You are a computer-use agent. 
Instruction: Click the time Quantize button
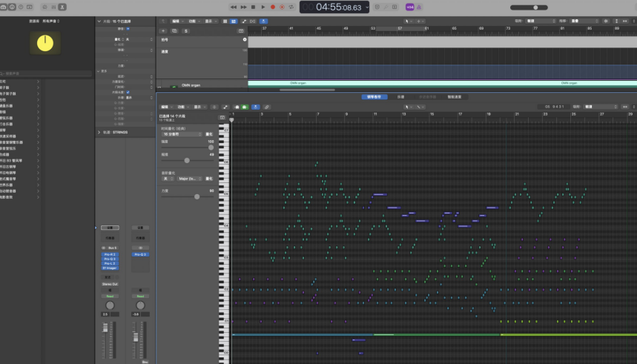click(209, 133)
